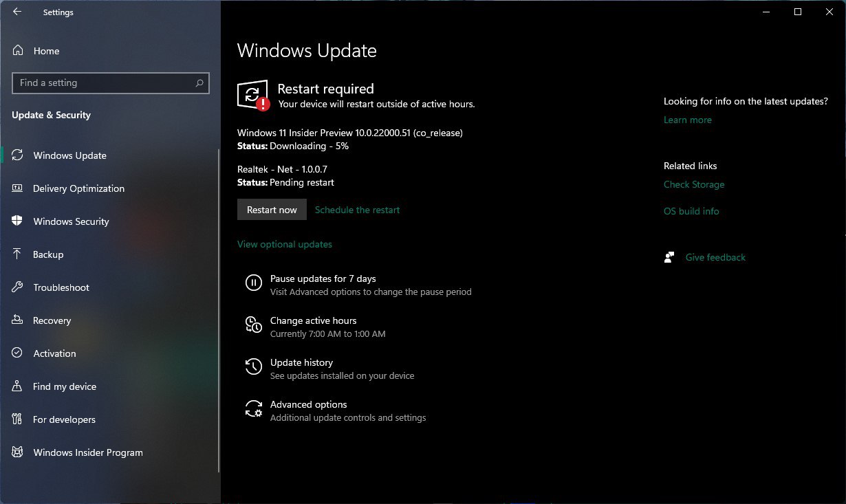Click the Give feedback person icon

(x=669, y=257)
